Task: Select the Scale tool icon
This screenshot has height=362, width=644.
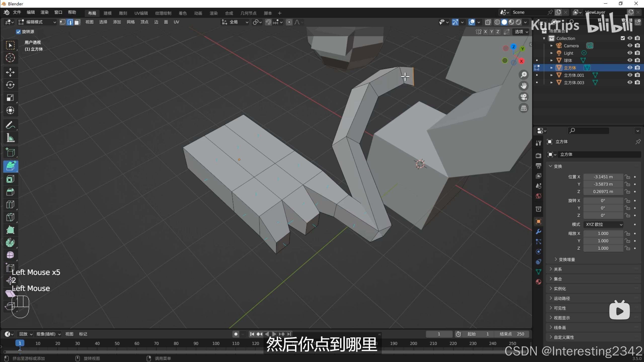Action: tap(10, 98)
